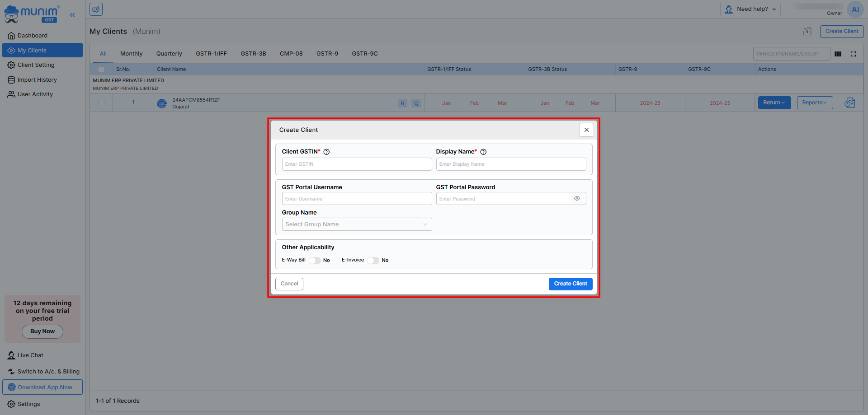Collapse the sidebar with double-chevron icon
The width and height of the screenshot is (868, 415).
coord(72,15)
